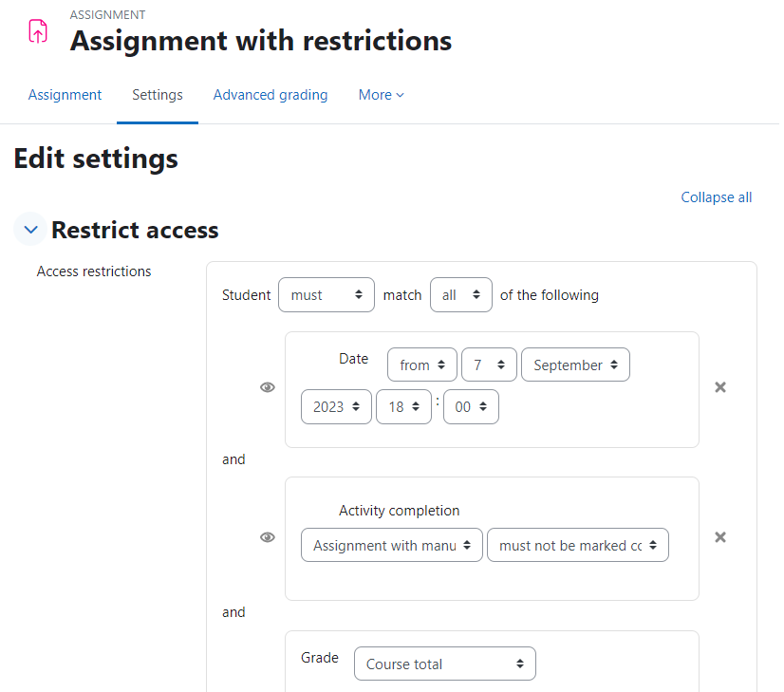Remove the Activity completion restriction
The height and width of the screenshot is (692, 784).
coord(720,537)
